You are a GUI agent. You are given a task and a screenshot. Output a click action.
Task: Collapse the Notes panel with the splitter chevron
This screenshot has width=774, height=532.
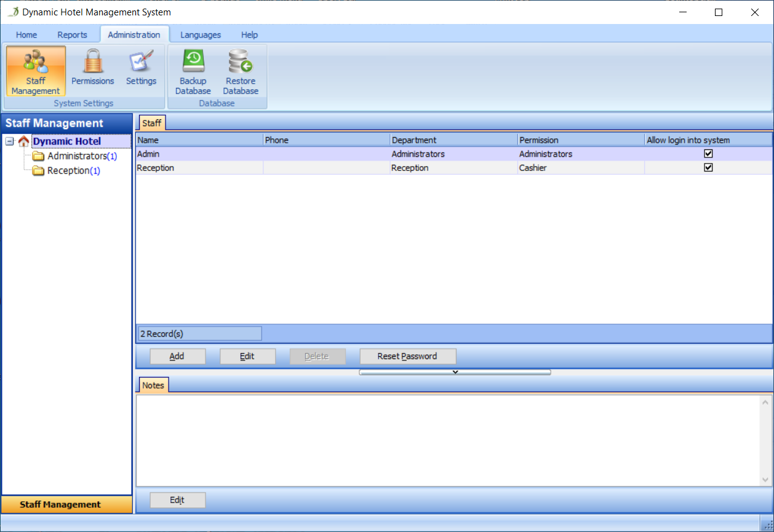coord(455,372)
